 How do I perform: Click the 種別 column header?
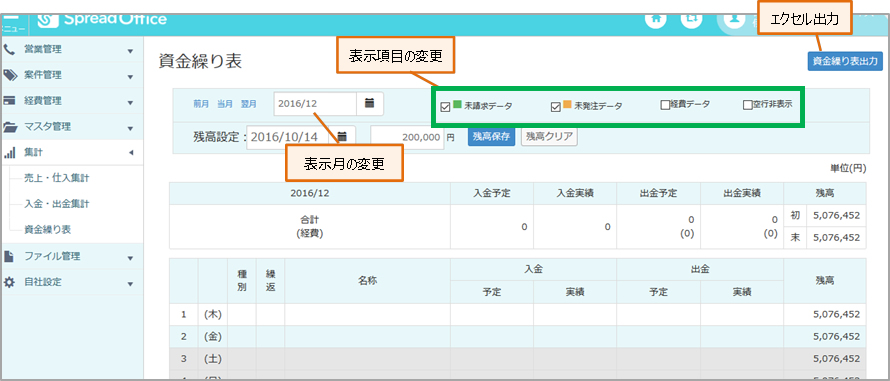pos(242,280)
